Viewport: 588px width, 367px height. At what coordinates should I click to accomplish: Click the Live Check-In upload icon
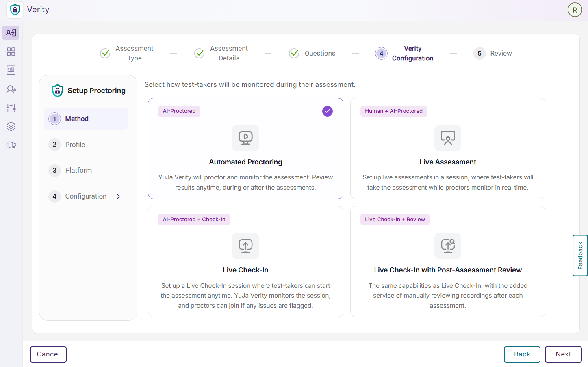click(x=245, y=246)
